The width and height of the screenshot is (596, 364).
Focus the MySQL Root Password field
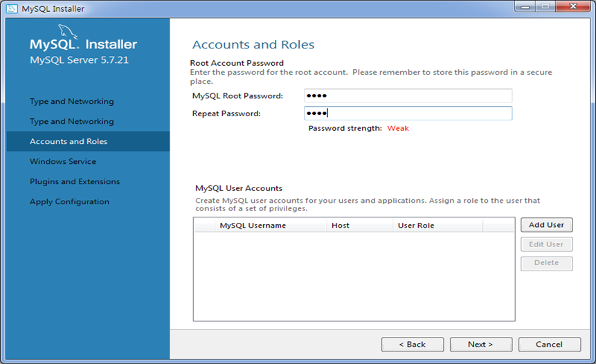[408, 95]
